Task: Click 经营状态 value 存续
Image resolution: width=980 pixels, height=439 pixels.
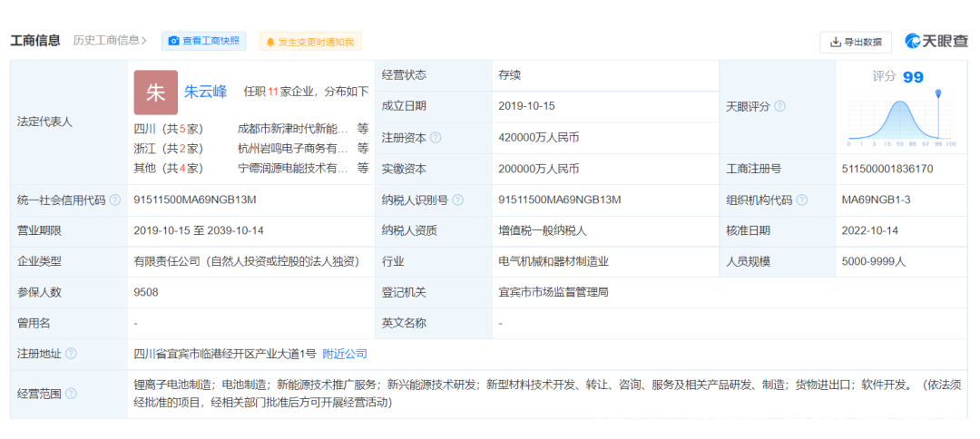Action: coord(509,75)
